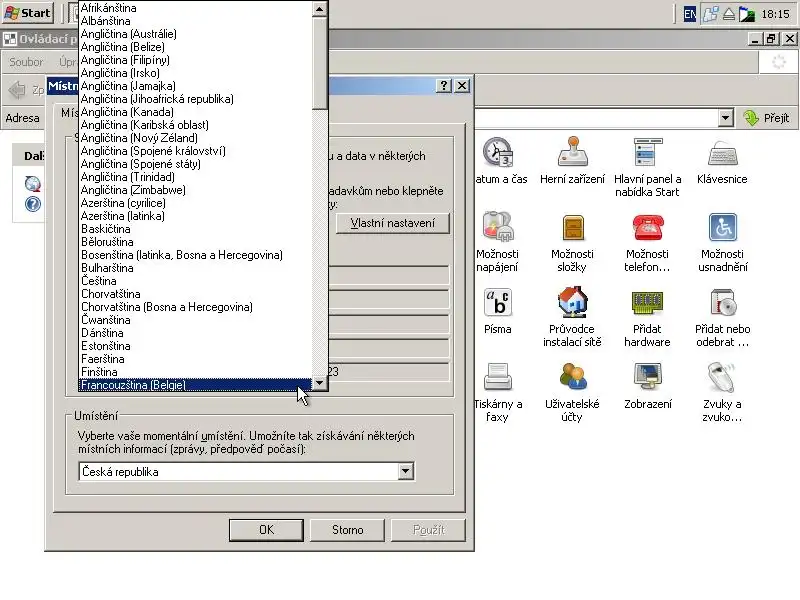Select Angličtina (Zimbabwe) entry

click(x=196, y=190)
